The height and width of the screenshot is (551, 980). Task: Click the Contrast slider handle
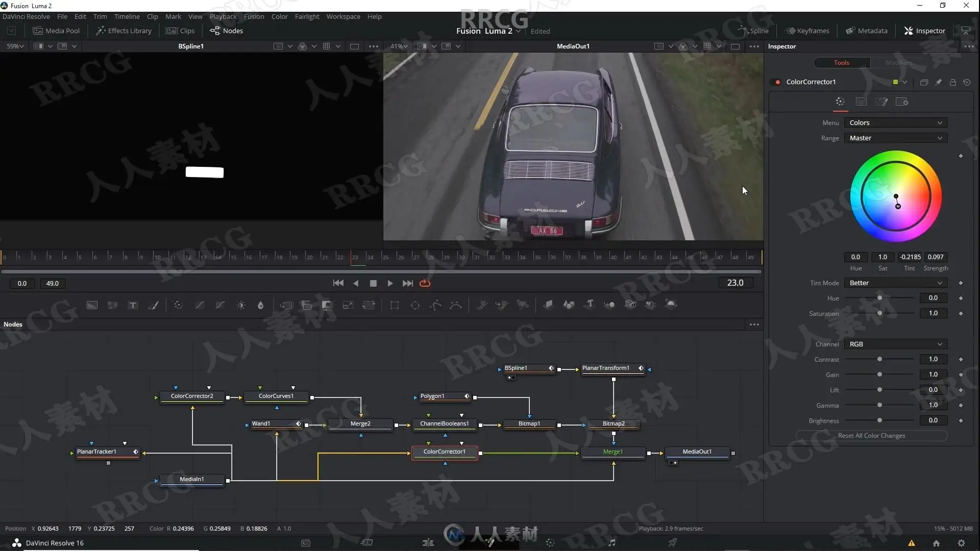point(879,359)
